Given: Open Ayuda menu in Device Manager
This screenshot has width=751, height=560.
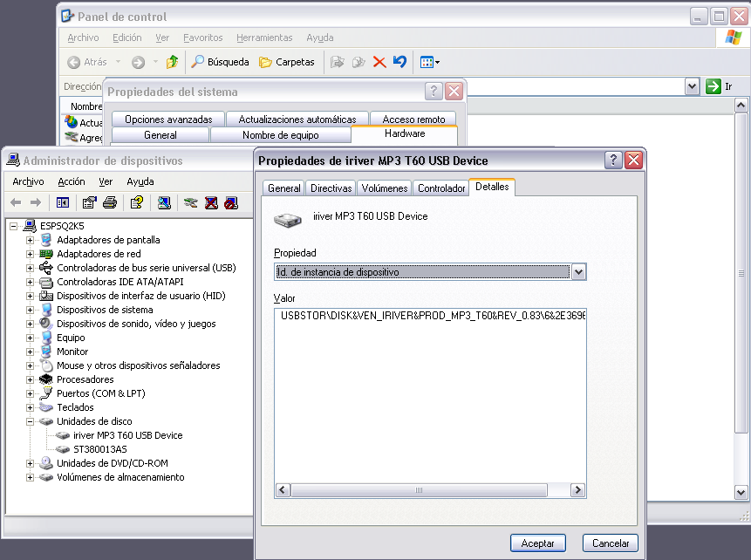Looking at the screenshot, I should tap(140, 181).
